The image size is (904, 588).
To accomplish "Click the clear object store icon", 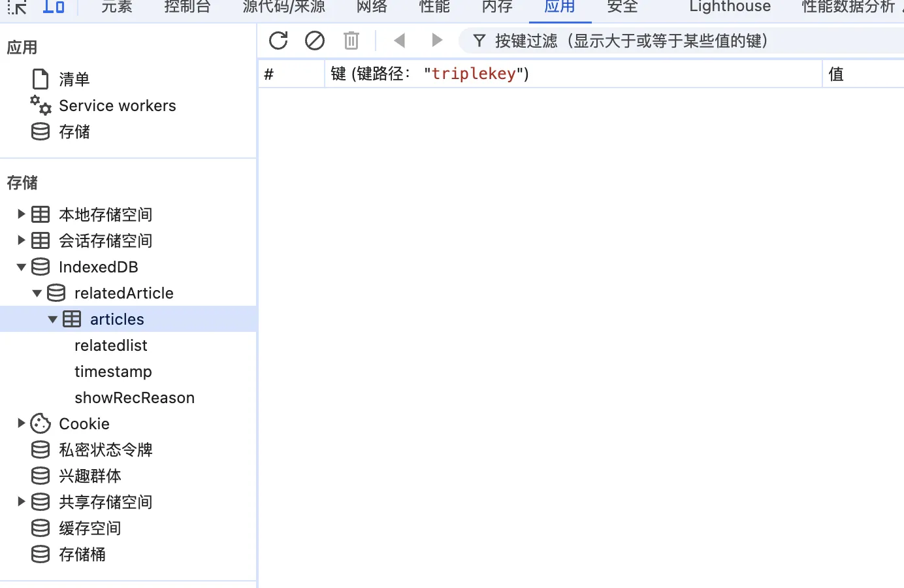I will tap(315, 41).
